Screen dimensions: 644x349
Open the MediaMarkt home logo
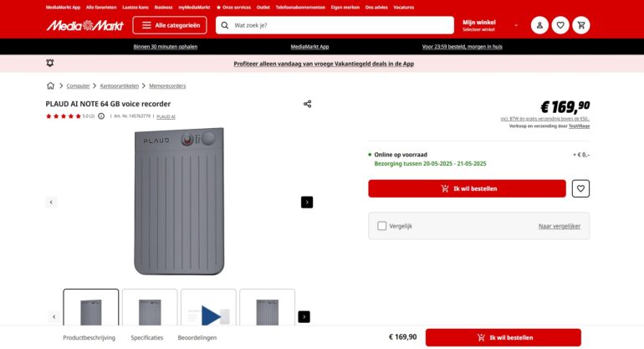click(x=84, y=25)
